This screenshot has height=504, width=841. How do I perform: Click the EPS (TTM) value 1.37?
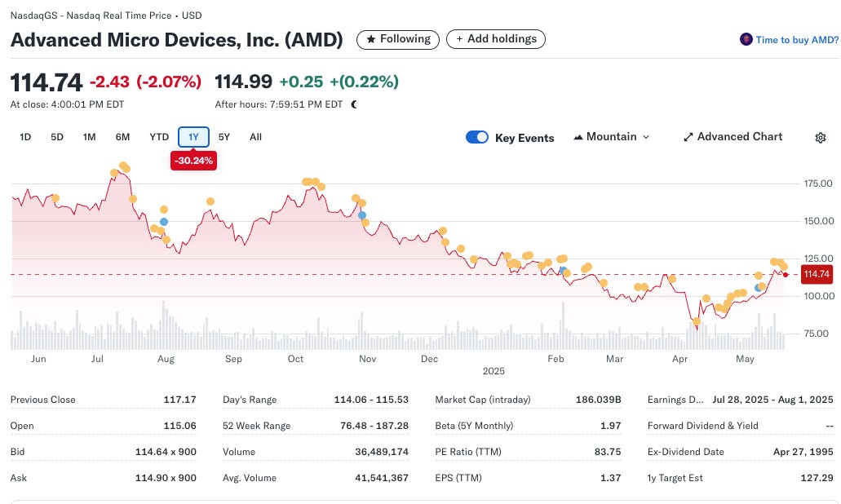610,478
